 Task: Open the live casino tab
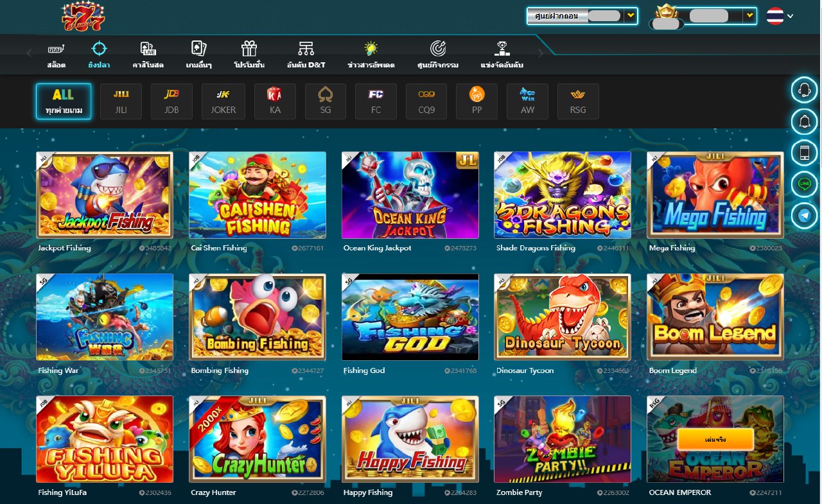[x=148, y=55]
